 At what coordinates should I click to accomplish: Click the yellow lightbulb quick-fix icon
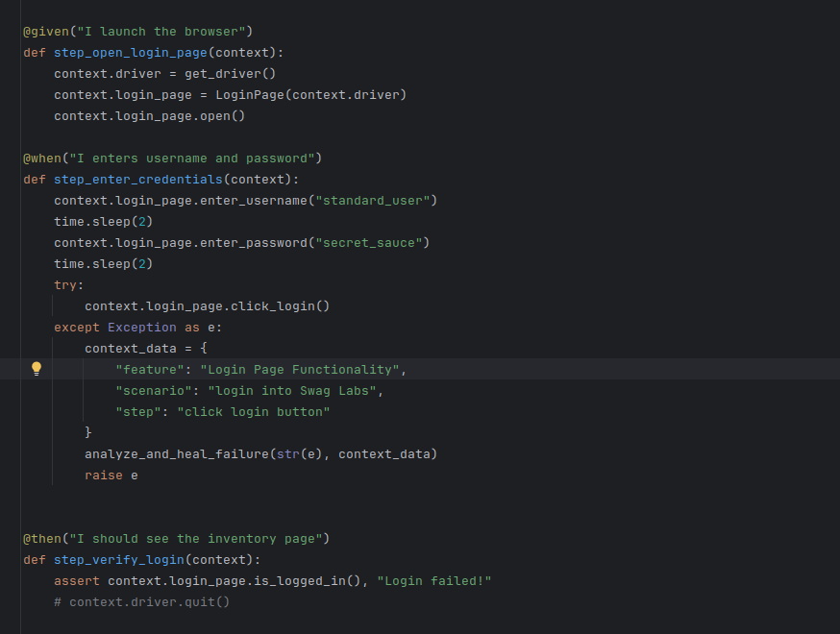point(37,369)
